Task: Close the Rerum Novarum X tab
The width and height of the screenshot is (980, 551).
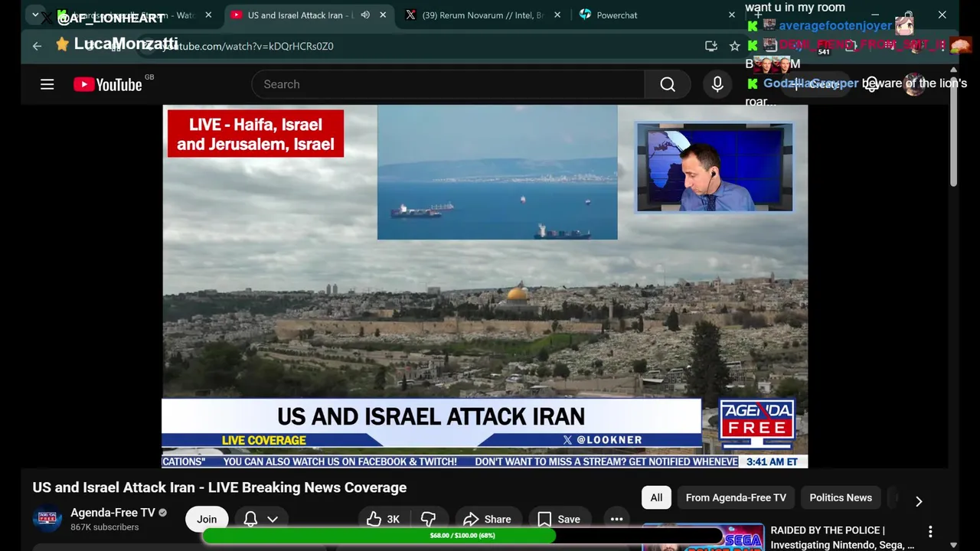Action: click(x=557, y=15)
